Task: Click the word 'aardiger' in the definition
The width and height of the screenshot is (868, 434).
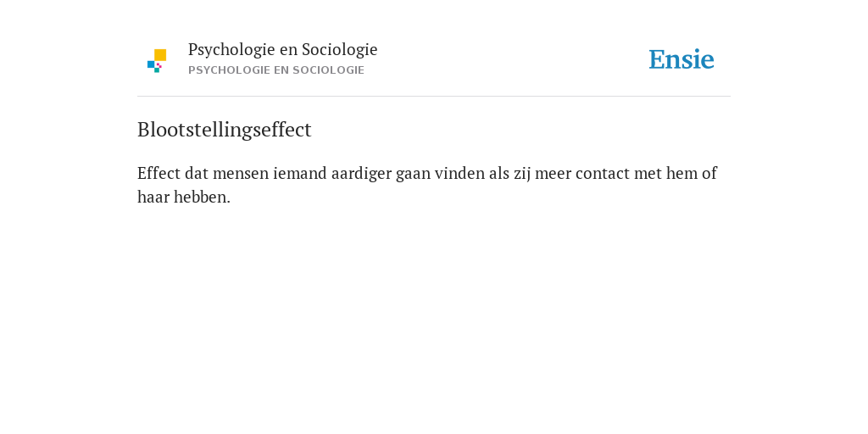Action: click(x=361, y=174)
